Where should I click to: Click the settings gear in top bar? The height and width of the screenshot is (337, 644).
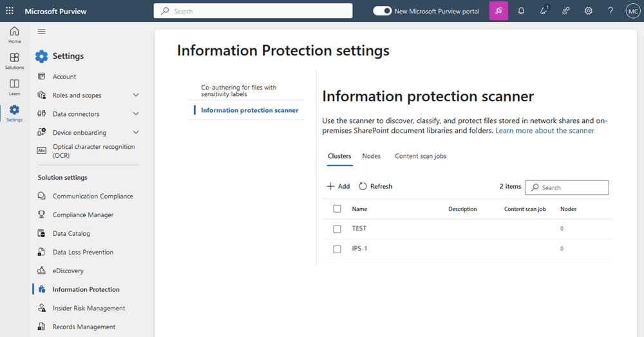point(588,11)
